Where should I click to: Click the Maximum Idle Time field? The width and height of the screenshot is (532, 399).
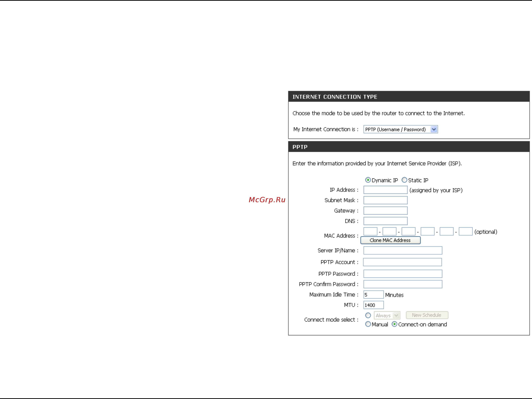click(373, 295)
